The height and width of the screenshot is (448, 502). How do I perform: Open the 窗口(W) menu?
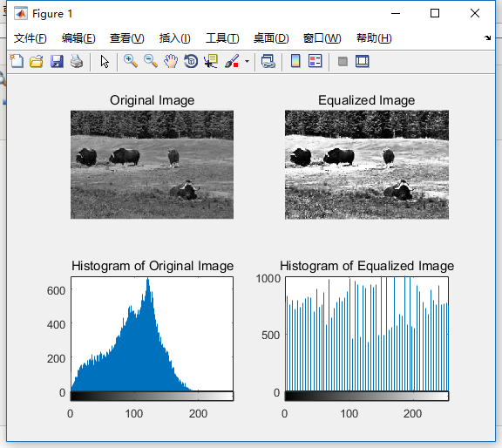[322, 38]
